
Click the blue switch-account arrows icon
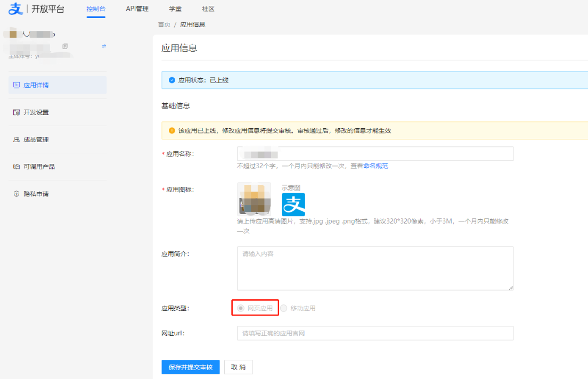pyautogui.click(x=104, y=46)
